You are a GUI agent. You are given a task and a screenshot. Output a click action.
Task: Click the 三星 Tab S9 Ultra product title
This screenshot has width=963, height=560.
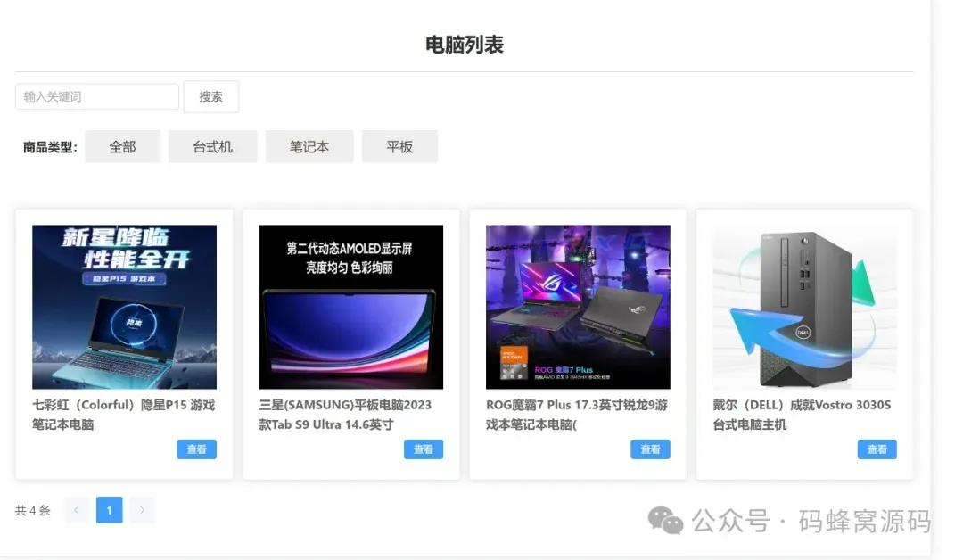tap(345, 415)
